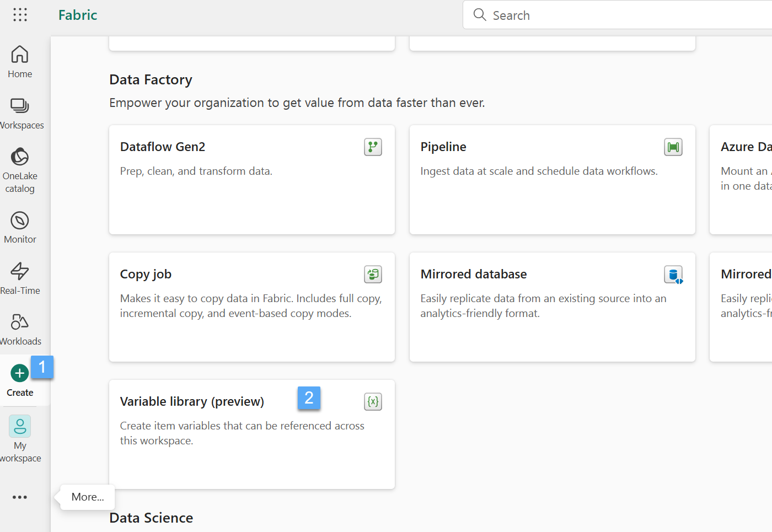Select the Mirrored database card
Image resolution: width=772 pixels, height=532 pixels.
tap(551, 307)
